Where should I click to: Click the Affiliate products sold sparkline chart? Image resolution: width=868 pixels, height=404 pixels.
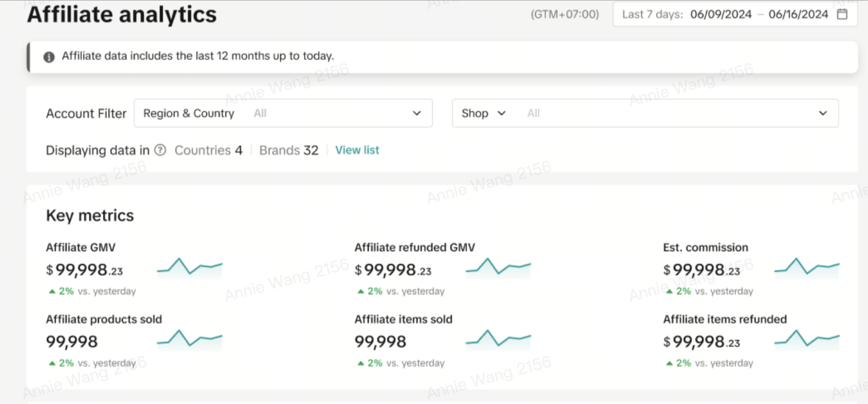(189, 339)
